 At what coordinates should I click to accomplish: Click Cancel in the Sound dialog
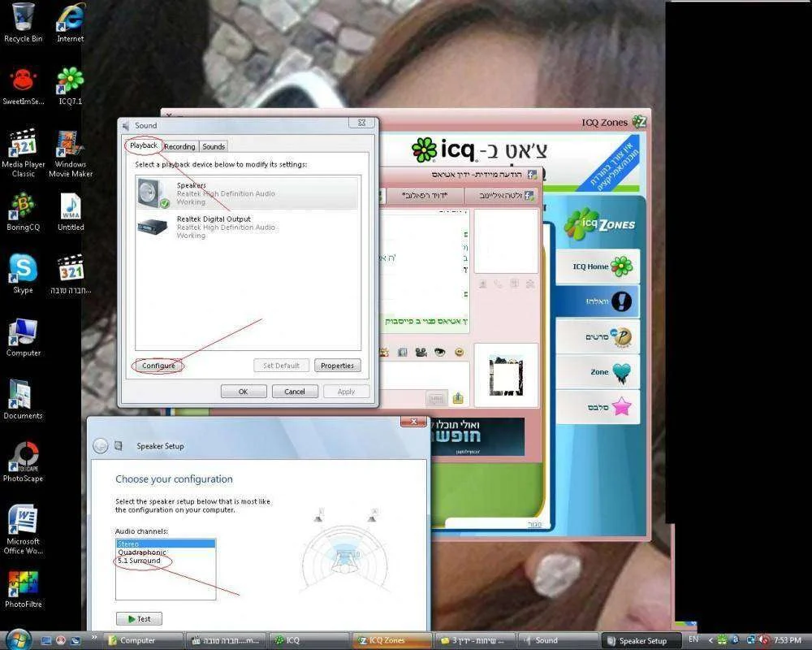point(295,392)
